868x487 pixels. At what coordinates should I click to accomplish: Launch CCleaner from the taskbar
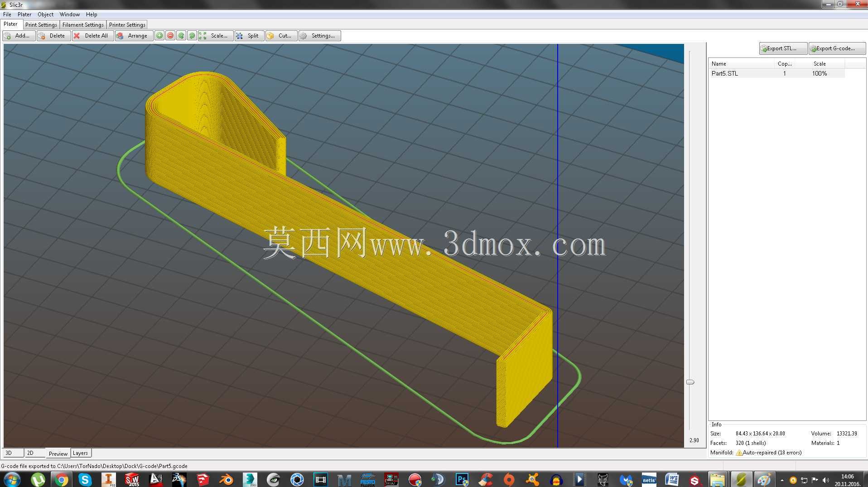485,480
